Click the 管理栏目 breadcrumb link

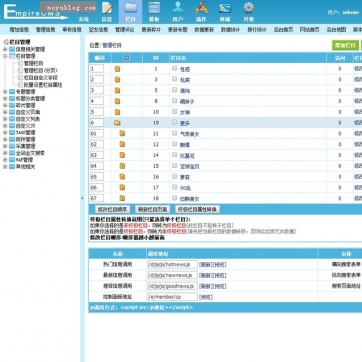[x=112, y=45]
